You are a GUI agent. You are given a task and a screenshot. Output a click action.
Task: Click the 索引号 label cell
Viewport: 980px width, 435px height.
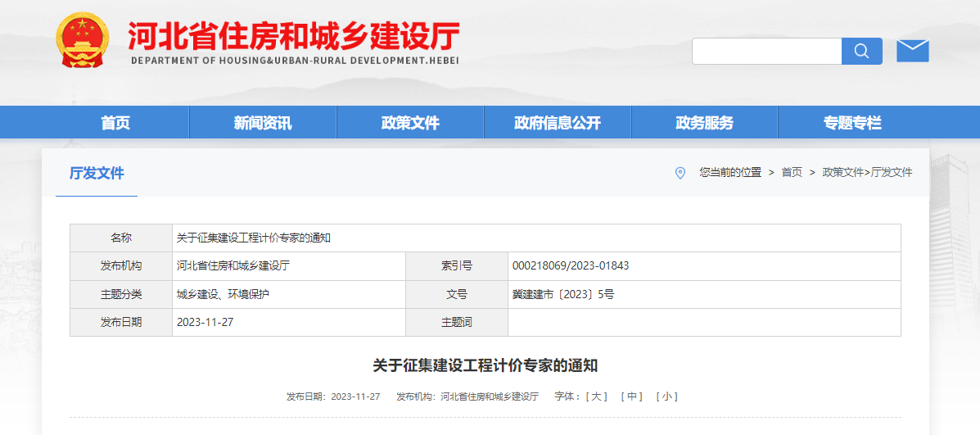tap(457, 266)
